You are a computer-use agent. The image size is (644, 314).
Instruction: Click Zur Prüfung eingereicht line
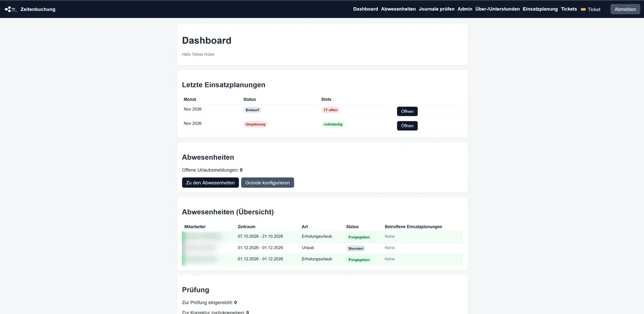tap(209, 303)
